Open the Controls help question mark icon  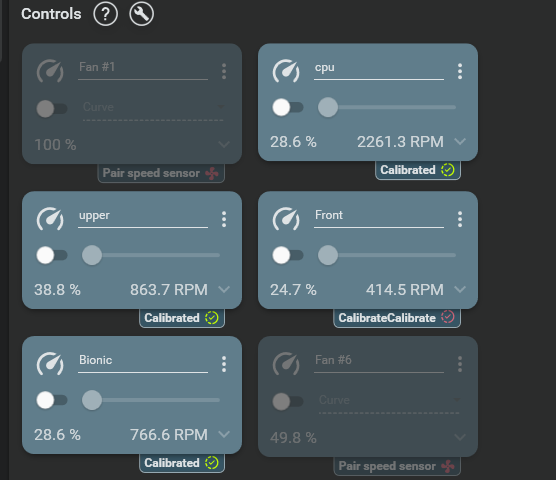point(105,14)
